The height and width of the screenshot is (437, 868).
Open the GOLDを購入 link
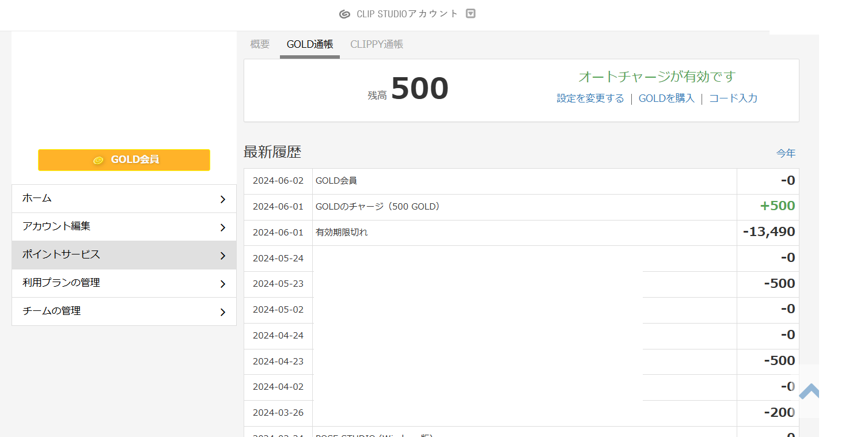[666, 98]
